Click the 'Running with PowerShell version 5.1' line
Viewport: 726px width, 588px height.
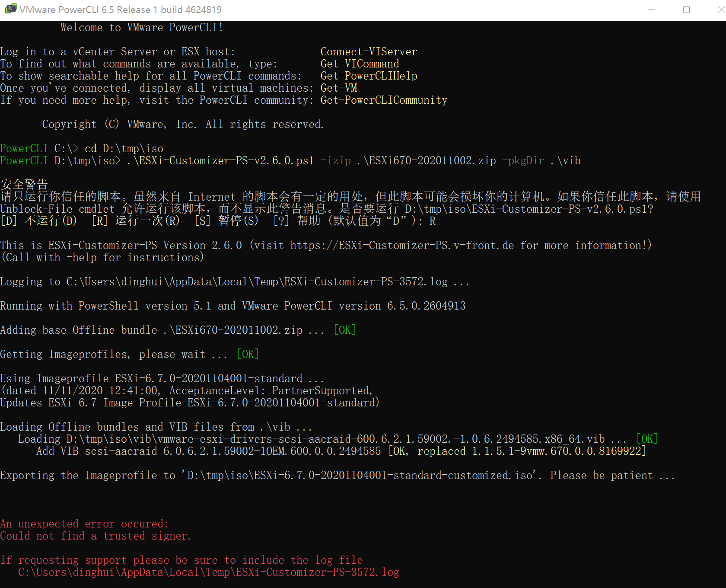tap(233, 306)
